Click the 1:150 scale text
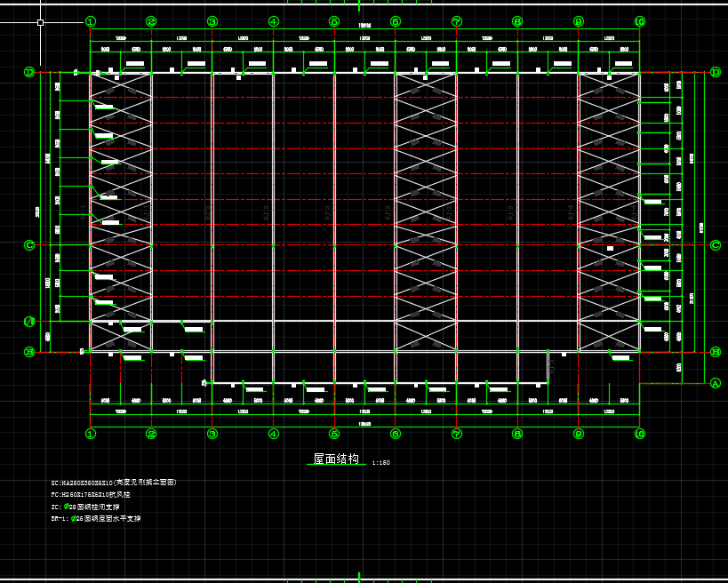Viewport: 728px width, 583px height. pyautogui.click(x=380, y=463)
